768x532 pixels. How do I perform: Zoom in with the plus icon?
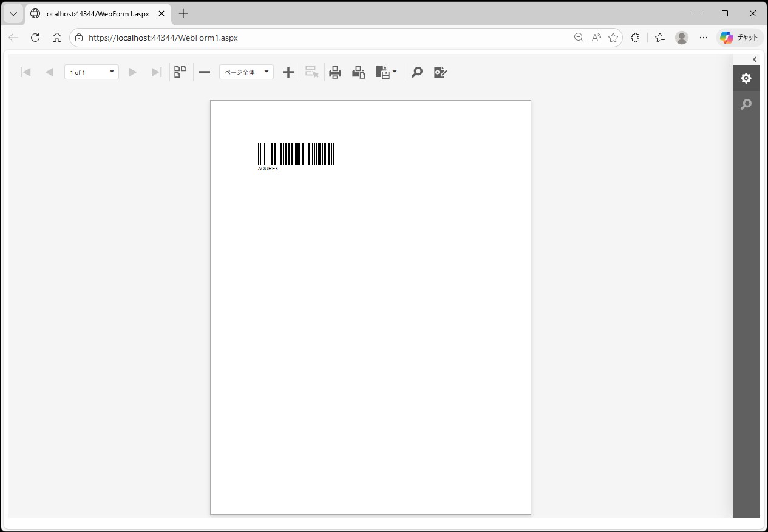coord(288,72)
